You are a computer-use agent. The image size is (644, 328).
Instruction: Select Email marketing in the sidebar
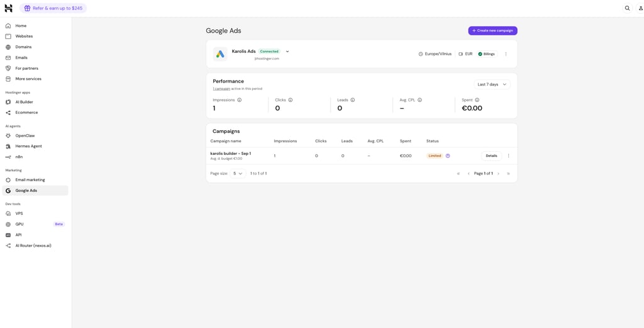[35, 180]
